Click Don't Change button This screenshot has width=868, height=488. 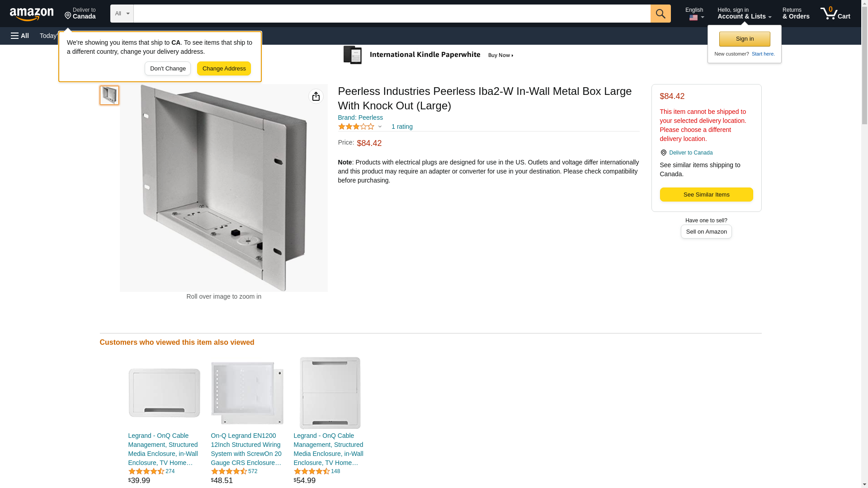point(168,69)
